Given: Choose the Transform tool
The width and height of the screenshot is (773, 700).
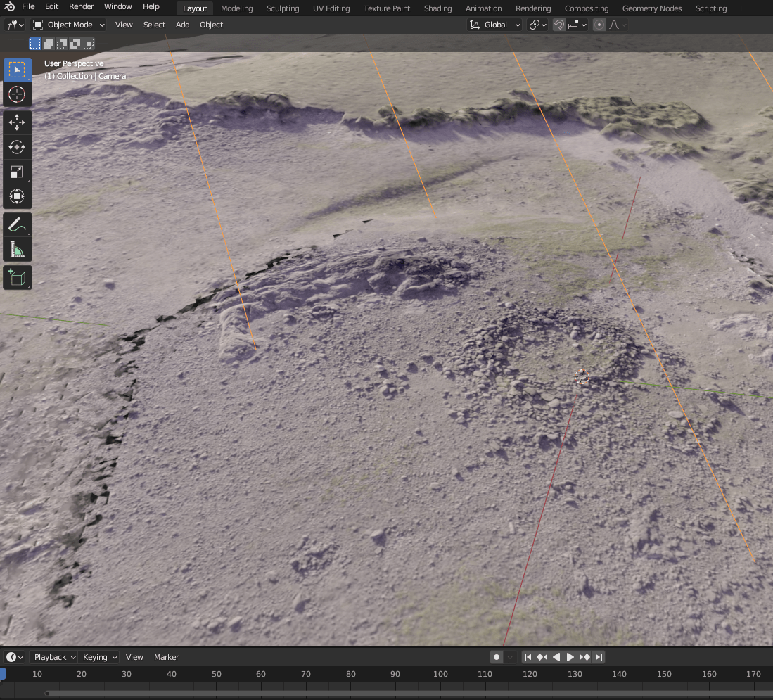Looking at the screenshot, I should click(x=17, y=197).
